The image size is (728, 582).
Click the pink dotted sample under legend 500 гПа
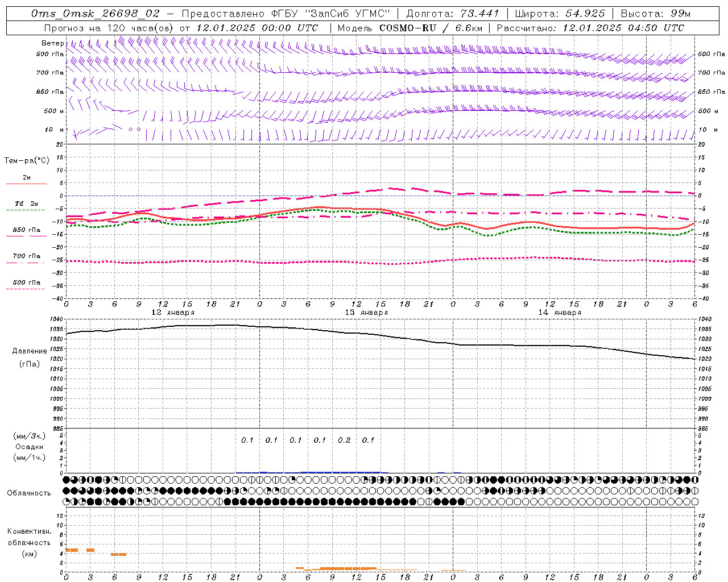pyautogui.click(x=26, y=289)
